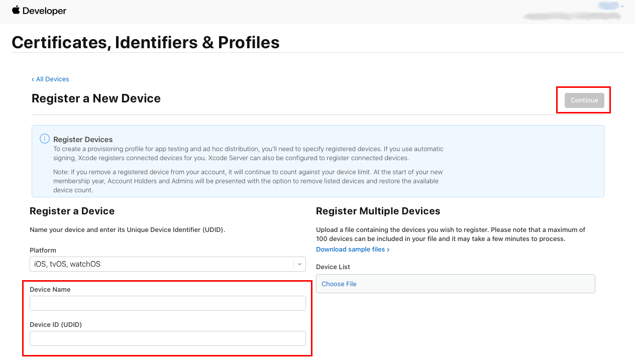Expand the Platform dropdown arrow
The image size is (635, 364).
pos(299,264)
